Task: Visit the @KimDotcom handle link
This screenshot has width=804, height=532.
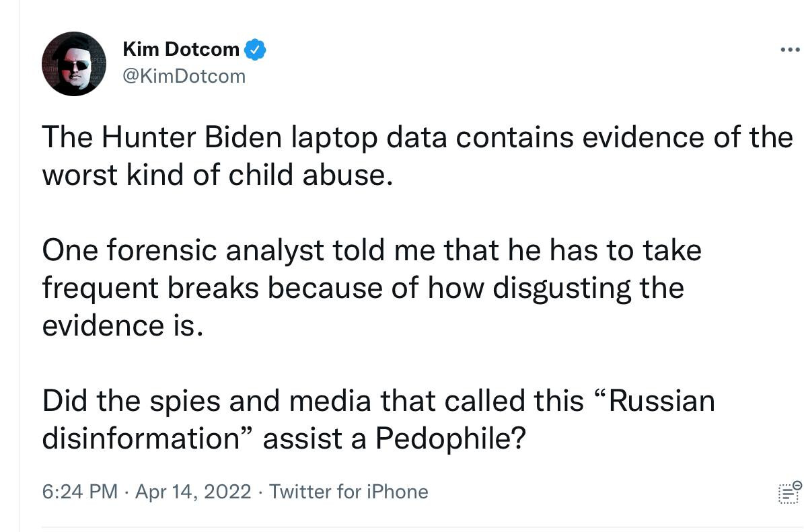Action: pyautogui.click(x=184, y=77)
